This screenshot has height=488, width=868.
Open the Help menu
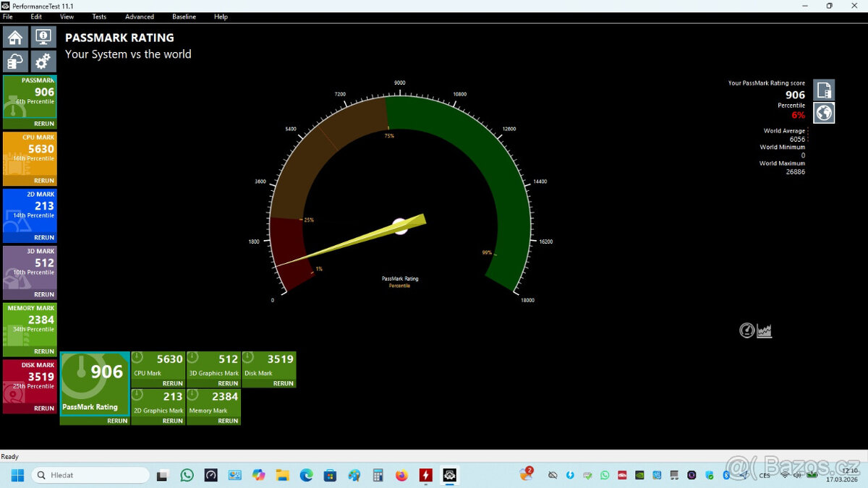[221, 17]
